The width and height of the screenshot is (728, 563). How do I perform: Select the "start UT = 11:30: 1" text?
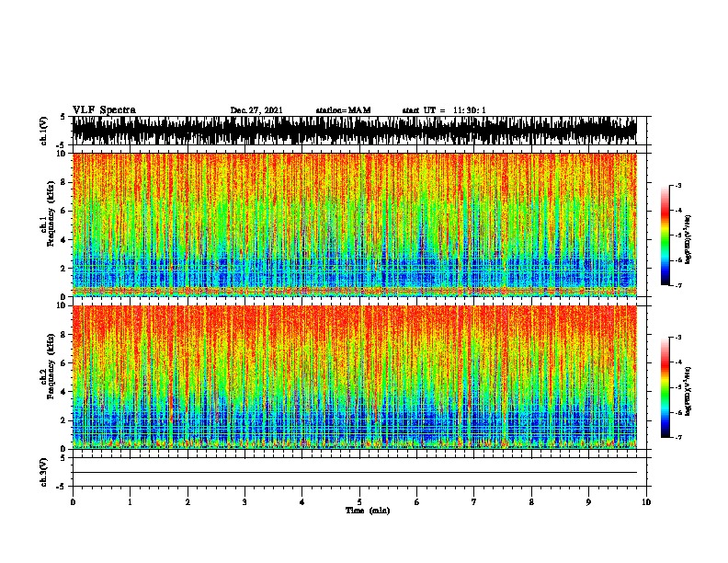(x=444, y=110)
